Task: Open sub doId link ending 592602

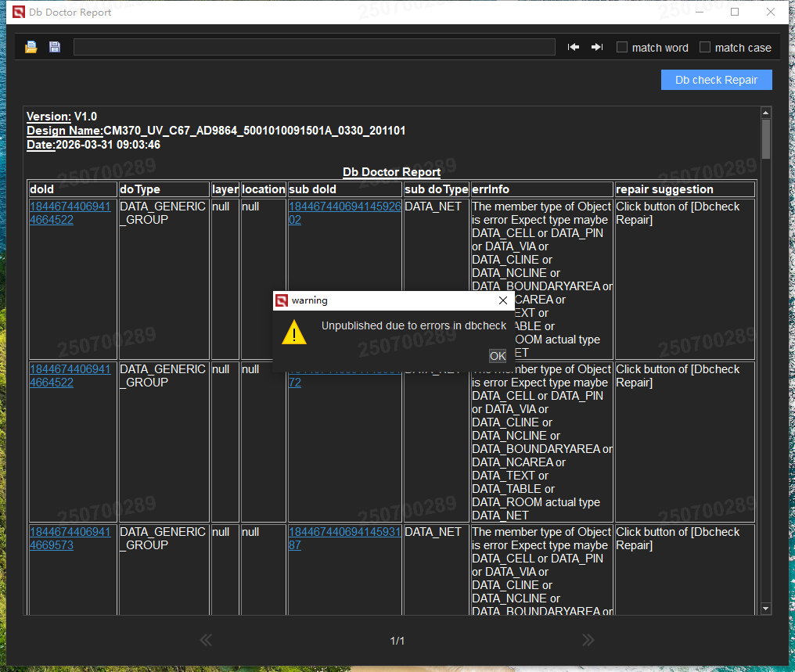Action: [344, 213]
